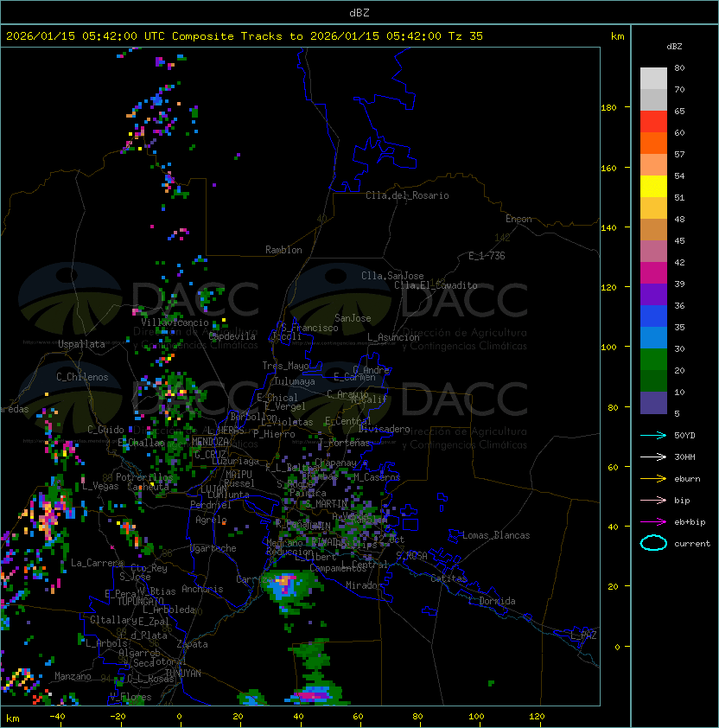Pick the light blue swatch between 35 and 30

point(653,337)
